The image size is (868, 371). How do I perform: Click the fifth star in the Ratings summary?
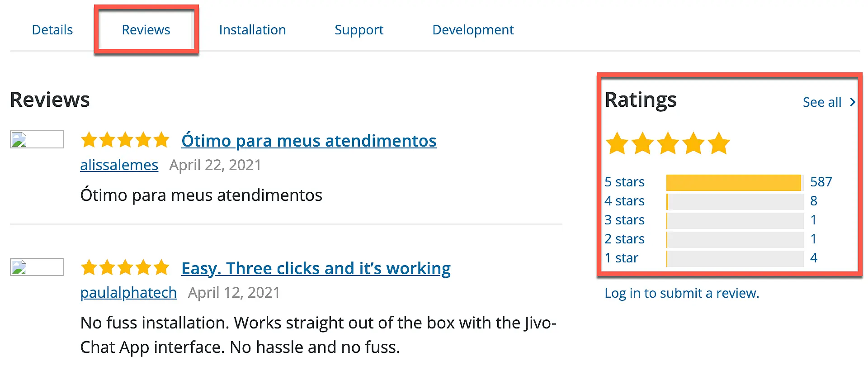tap(718, 143)
